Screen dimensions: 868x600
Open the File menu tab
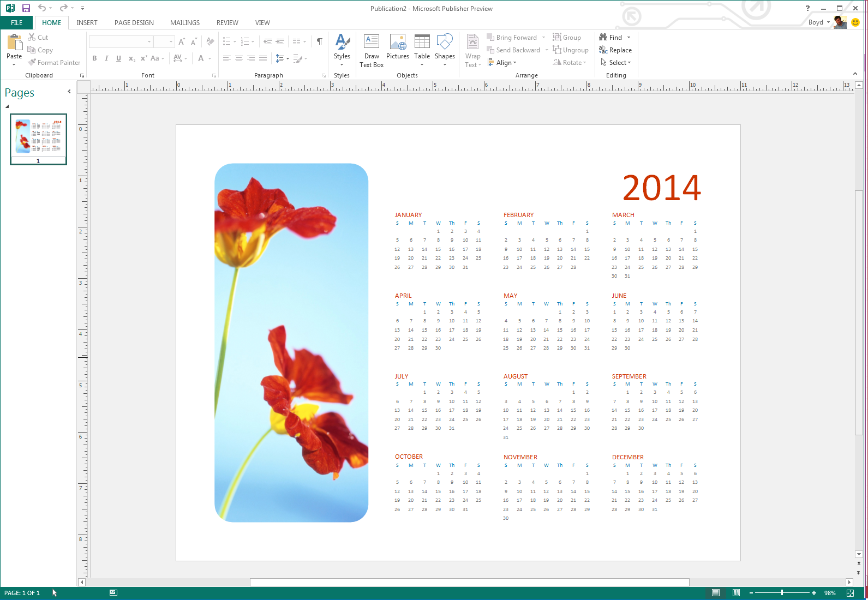click(17, 23)
